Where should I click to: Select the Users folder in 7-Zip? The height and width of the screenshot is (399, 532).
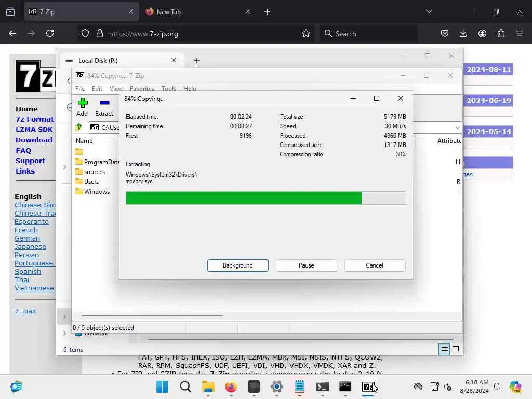point(87,181)
